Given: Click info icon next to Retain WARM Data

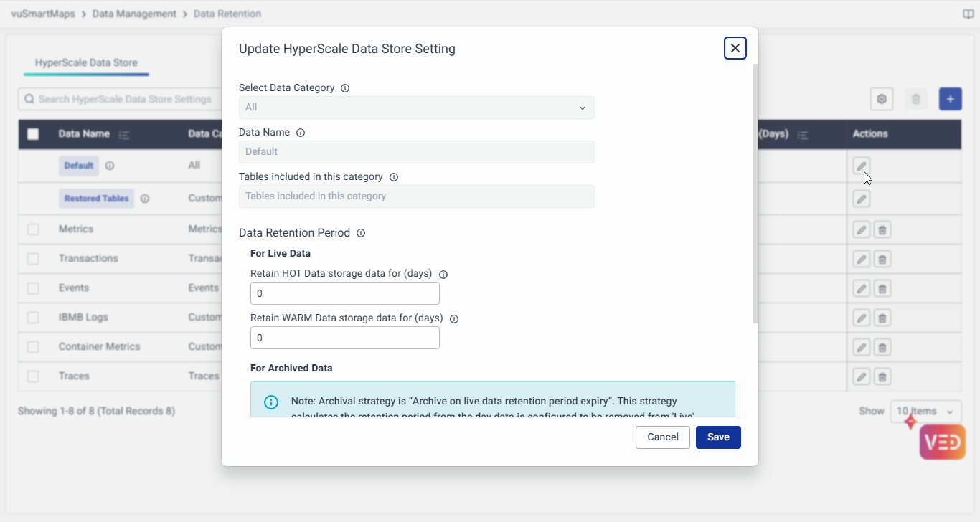Looking at the screenshot, I should click(x=453, y=319).
